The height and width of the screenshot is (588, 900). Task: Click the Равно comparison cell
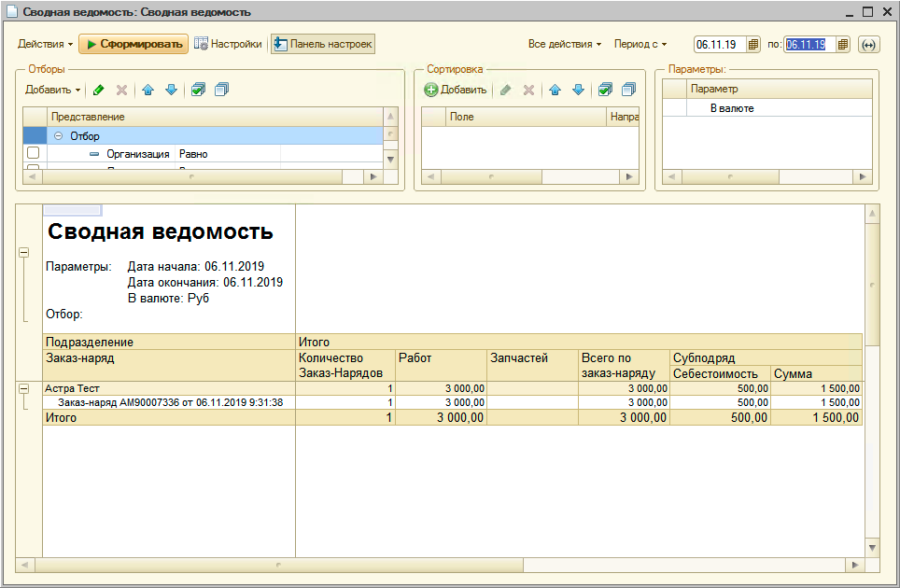[x=228, y=154]
